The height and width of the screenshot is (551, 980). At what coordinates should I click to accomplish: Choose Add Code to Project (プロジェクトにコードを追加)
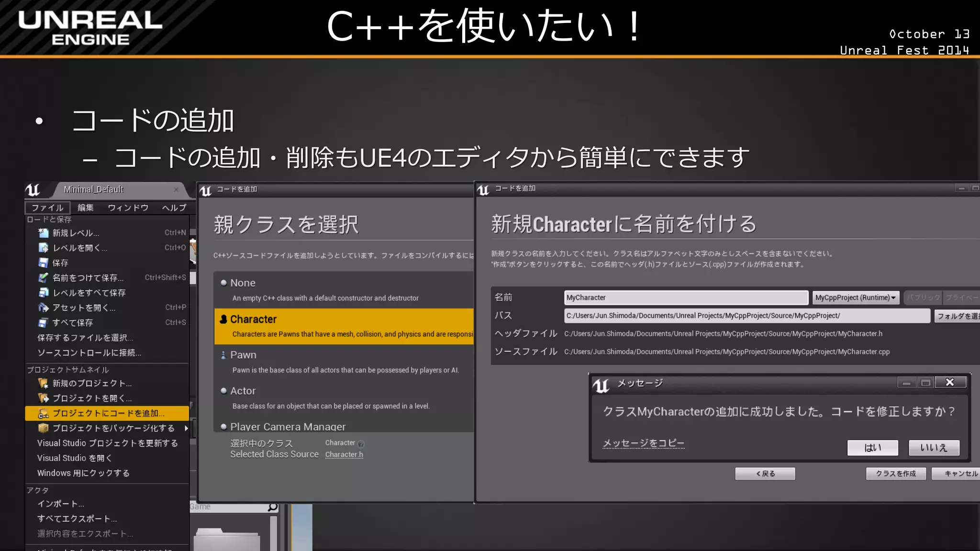[x=107, y=413]
